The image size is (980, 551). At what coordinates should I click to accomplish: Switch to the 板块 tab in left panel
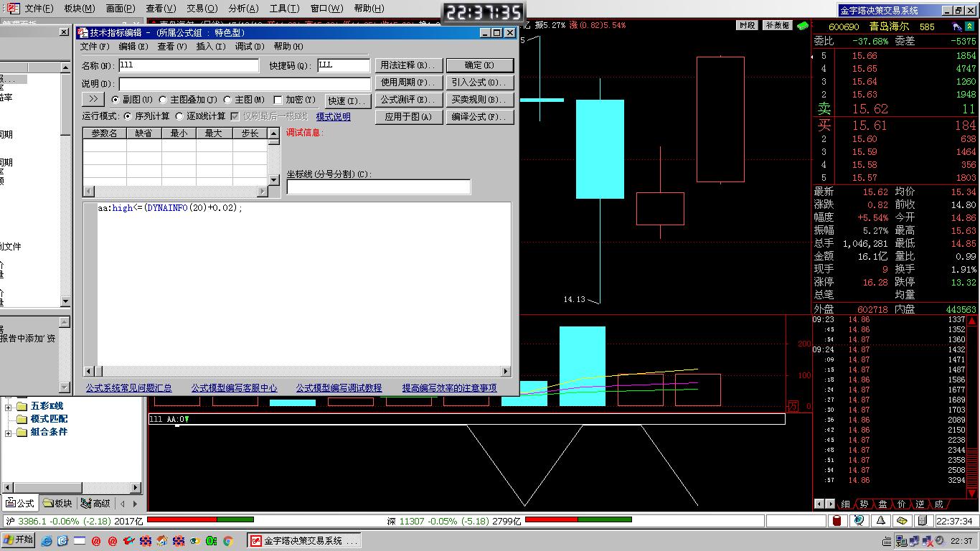coord(58,504)
